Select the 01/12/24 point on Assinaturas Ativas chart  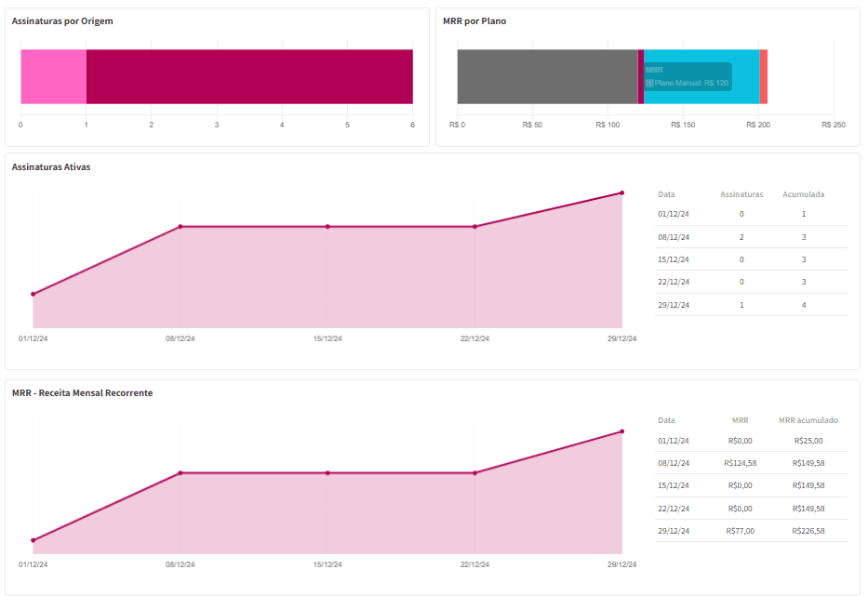coord(33,294)
